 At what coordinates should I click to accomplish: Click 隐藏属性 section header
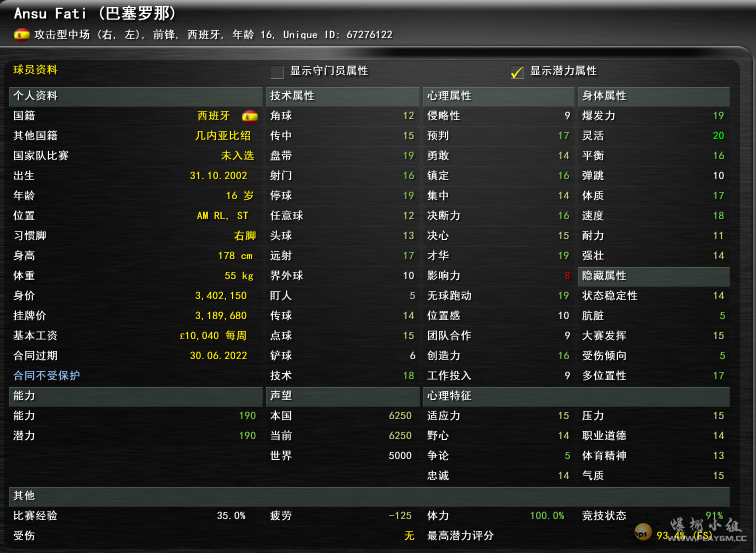point(654,276)
